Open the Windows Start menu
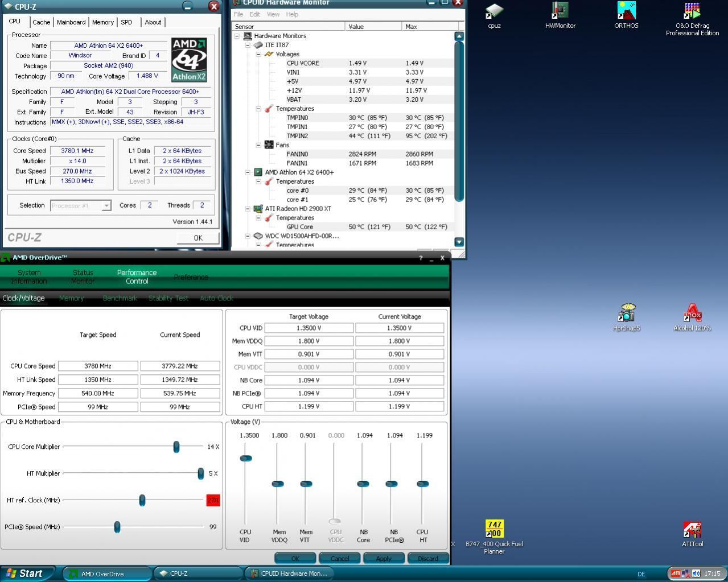Image resolution: width=728 pixels, height=582 pixels. (x=27, y=573)
